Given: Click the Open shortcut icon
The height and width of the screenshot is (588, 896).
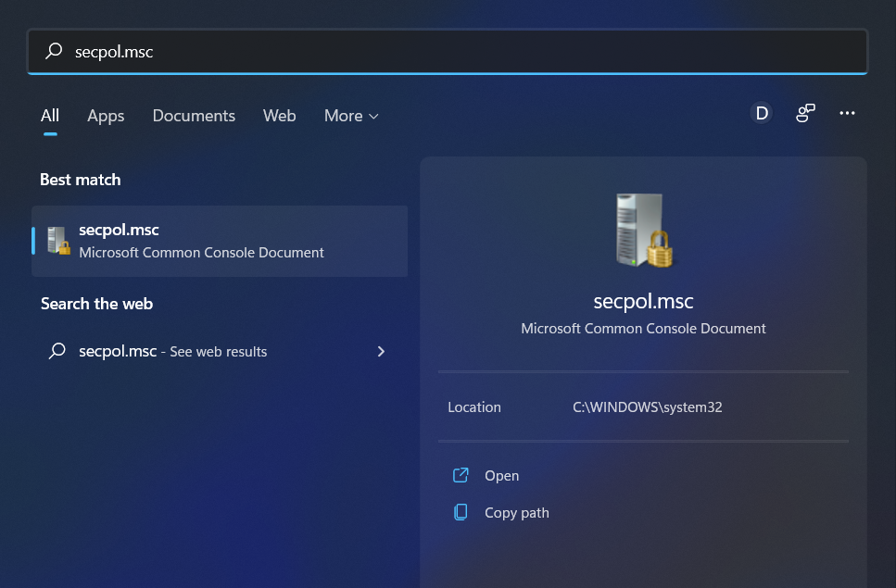Looking at the screenshot, I should coord(461,474).
